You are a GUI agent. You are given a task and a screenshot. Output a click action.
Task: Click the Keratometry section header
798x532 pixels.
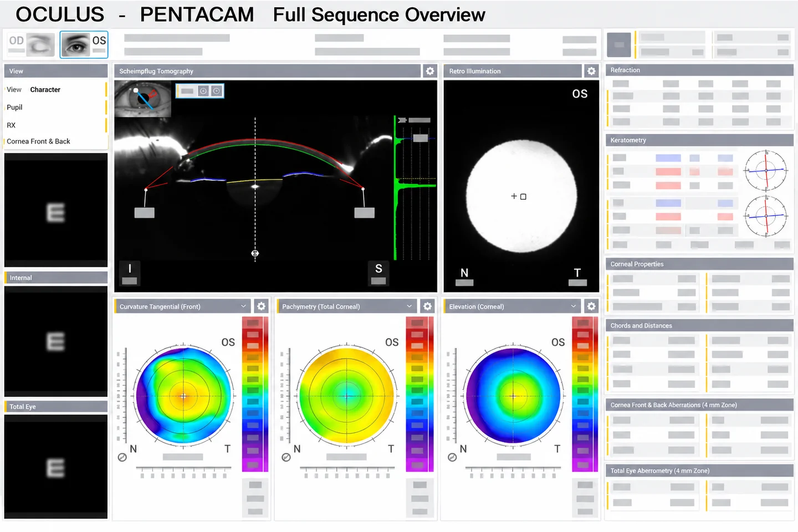point(699,140)
